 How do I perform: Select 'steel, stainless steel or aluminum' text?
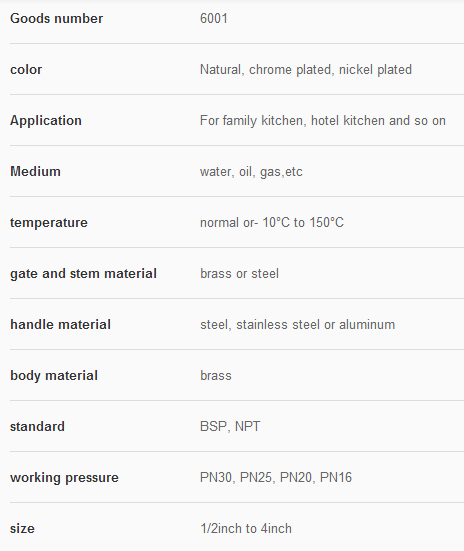(x=297, y=324)
